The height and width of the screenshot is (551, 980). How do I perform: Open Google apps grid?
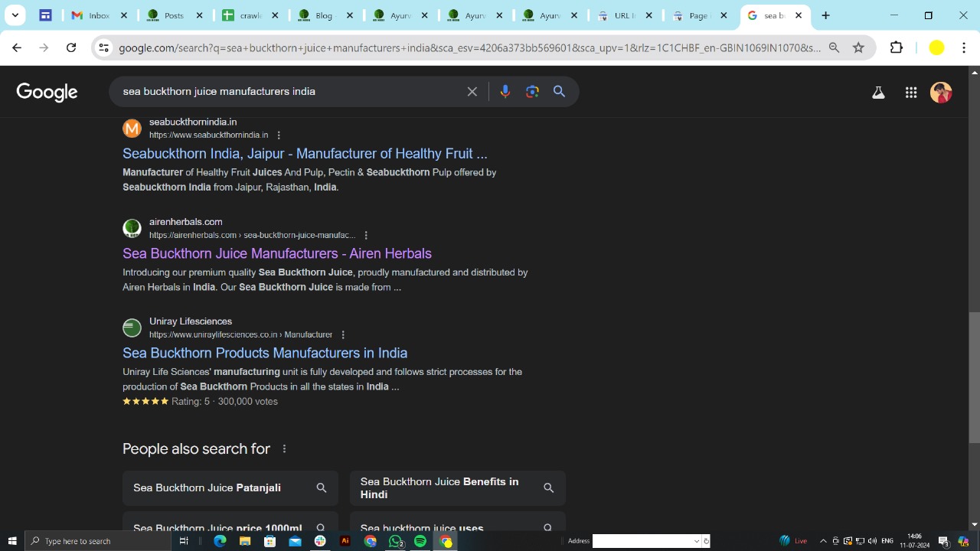click(911, 93)
